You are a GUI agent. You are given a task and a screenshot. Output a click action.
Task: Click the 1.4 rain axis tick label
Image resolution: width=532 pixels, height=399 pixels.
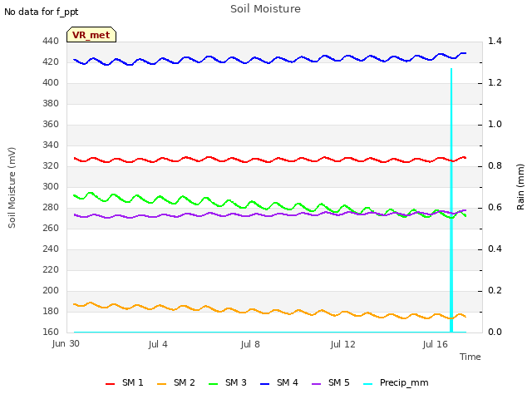coord(495,41)
